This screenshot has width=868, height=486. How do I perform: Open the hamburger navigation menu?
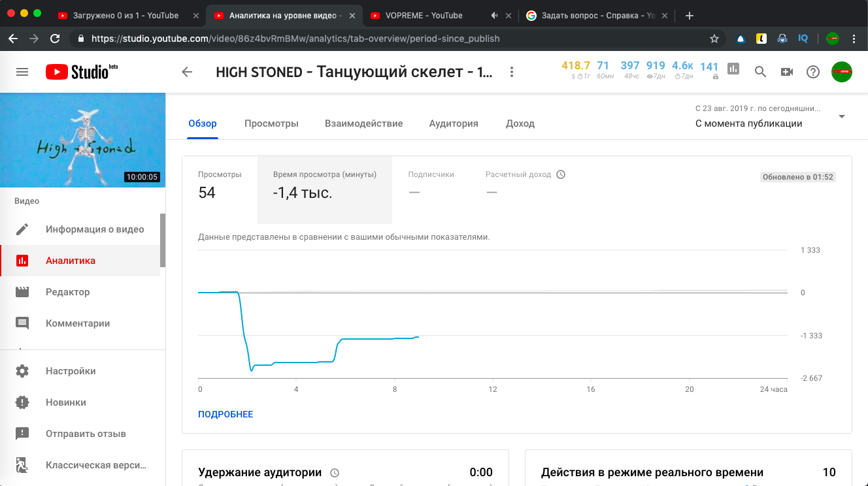[x=22, y=72]
